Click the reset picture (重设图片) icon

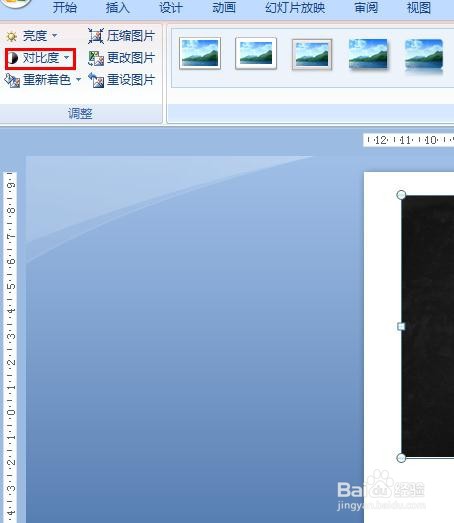(96, 80)
